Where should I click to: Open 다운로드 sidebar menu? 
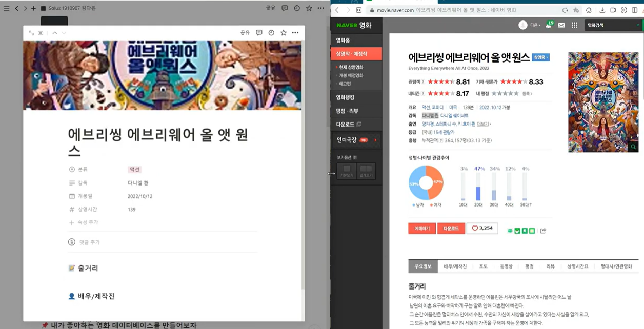[356, 125]
